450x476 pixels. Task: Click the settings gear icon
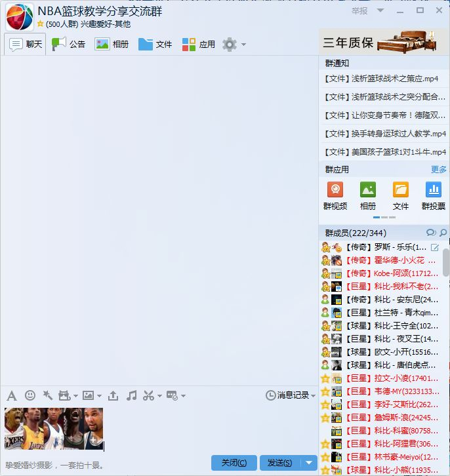pos(230,45)
